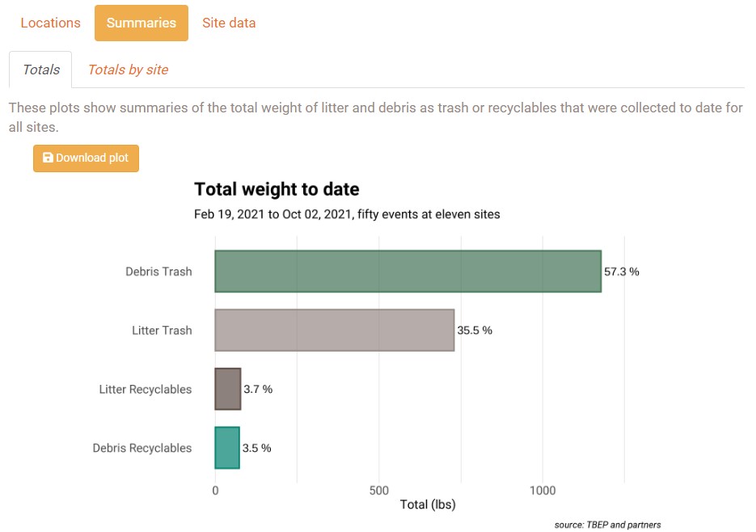
Task: Click the Litter Trash axis label
Action: pyautogui.click(x=162, y=330)
